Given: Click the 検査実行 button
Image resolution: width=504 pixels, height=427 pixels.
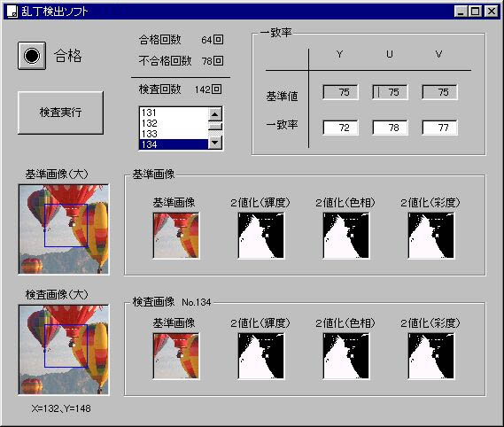Looking at the screenshot, I should coord(60,113).
